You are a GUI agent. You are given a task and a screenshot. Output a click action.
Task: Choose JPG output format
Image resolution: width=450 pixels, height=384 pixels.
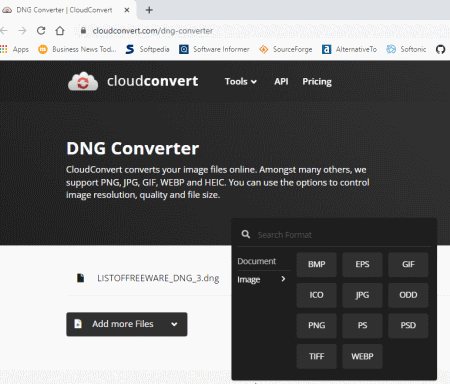click(362, 295)
